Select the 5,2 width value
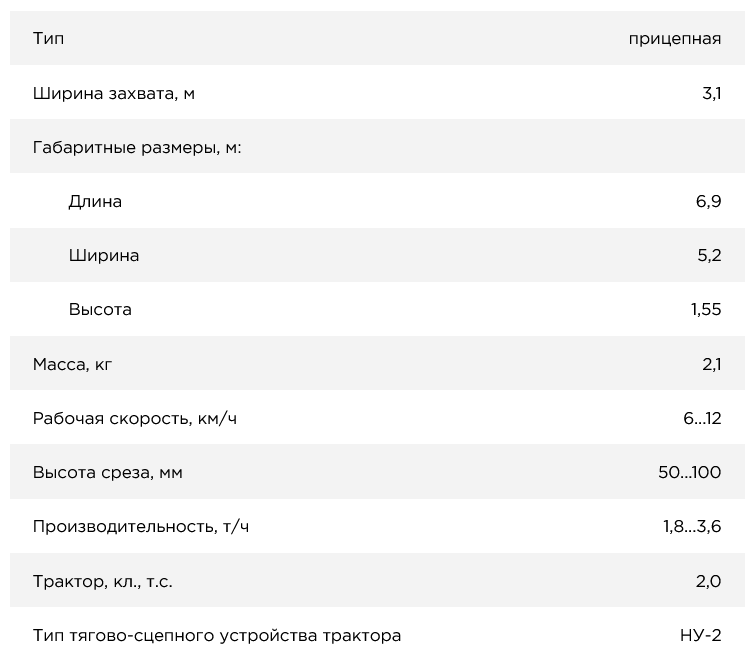 (x=709, y=256)
